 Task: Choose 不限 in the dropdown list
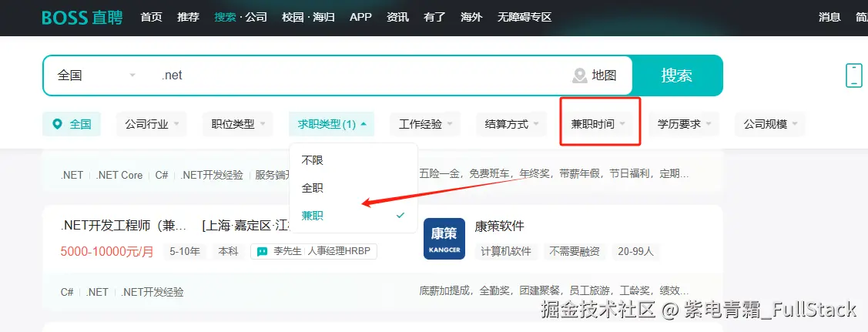(354, 160)
